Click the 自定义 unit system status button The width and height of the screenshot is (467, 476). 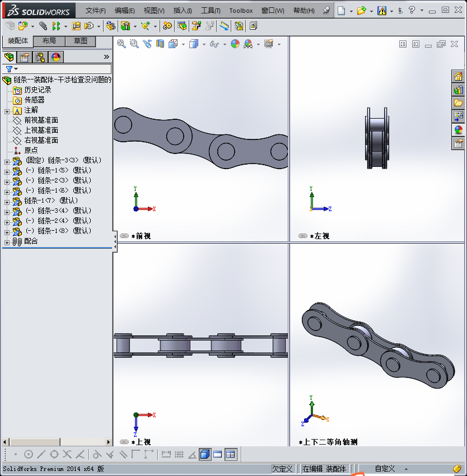click(385, 469)
